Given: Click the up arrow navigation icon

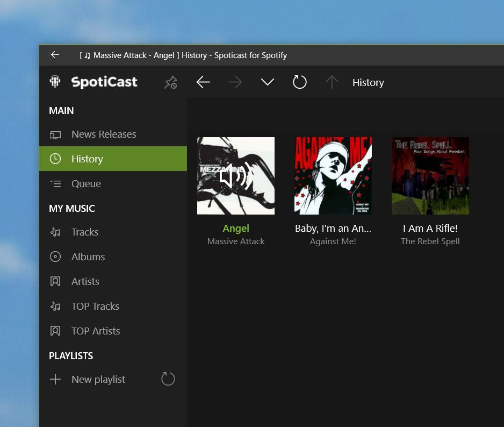Looking at the screenshot, I should click(332, 82).
